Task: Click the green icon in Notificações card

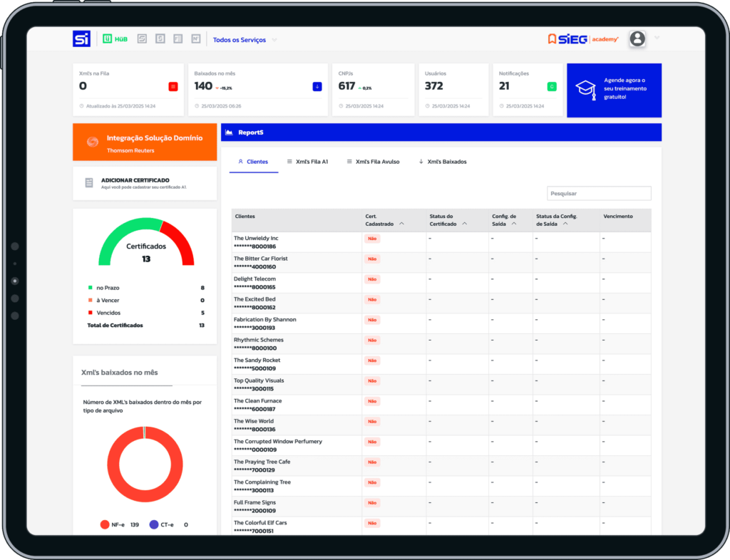Action: 552,86
